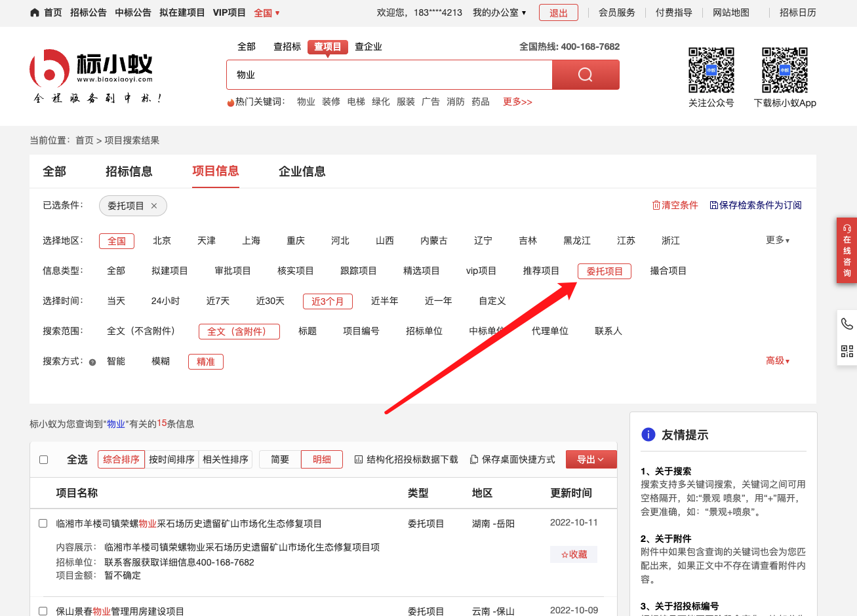Click the red search magnifier button
The height and width of the screenshot is (616, 857).
[585, 75]
